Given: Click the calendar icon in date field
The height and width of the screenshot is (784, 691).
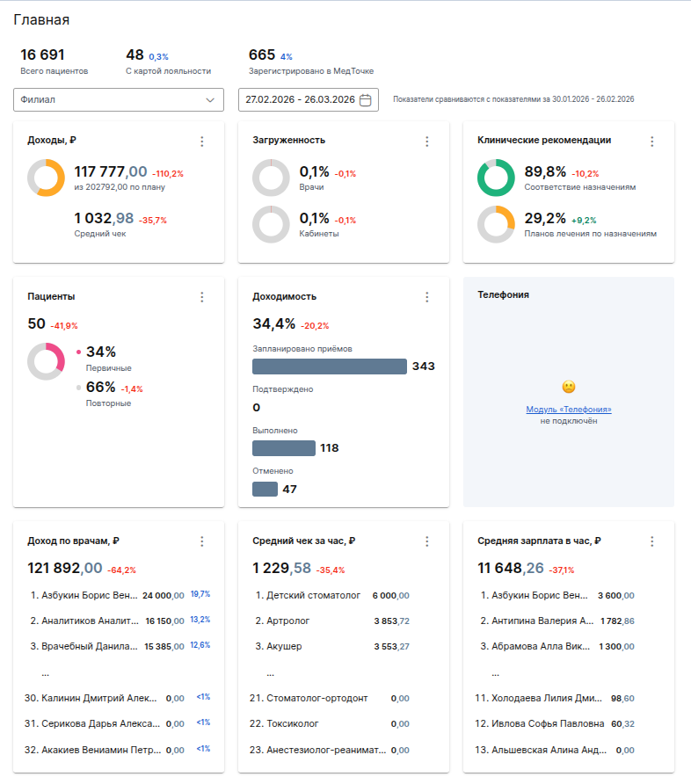Looking at the screenshot, I should tap(366, 100).
